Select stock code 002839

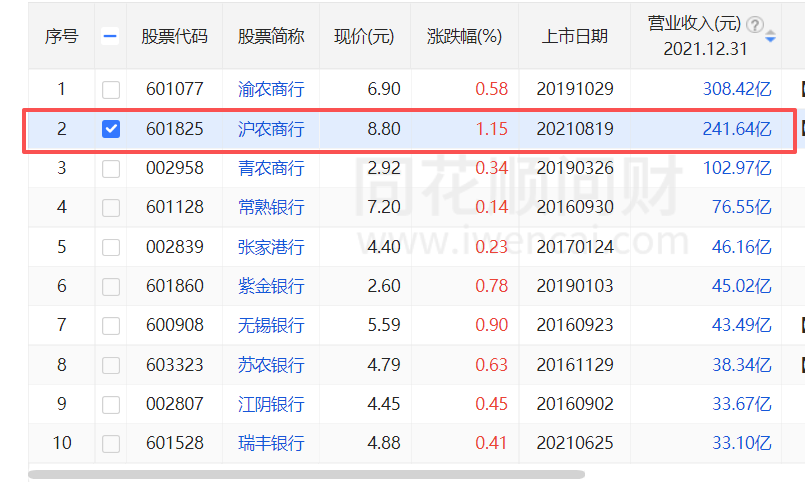175,247
